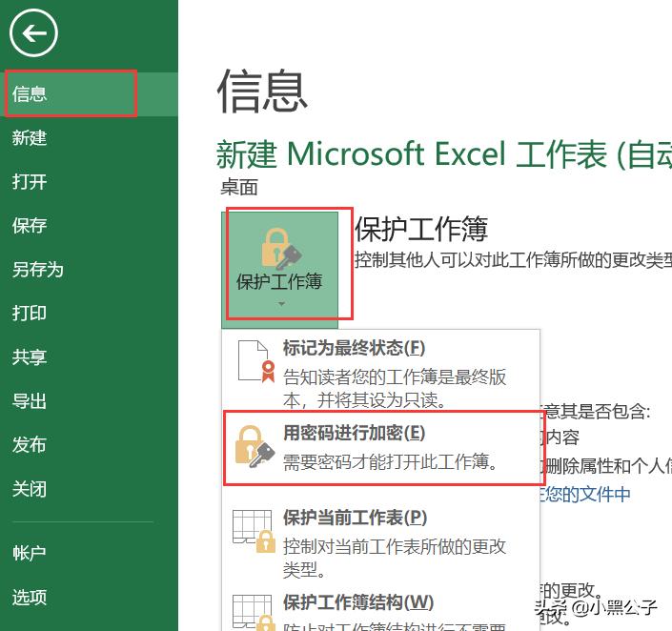Choose 打开 in the sidebar
Screen dimensions: 672x631
click(89, 182)
